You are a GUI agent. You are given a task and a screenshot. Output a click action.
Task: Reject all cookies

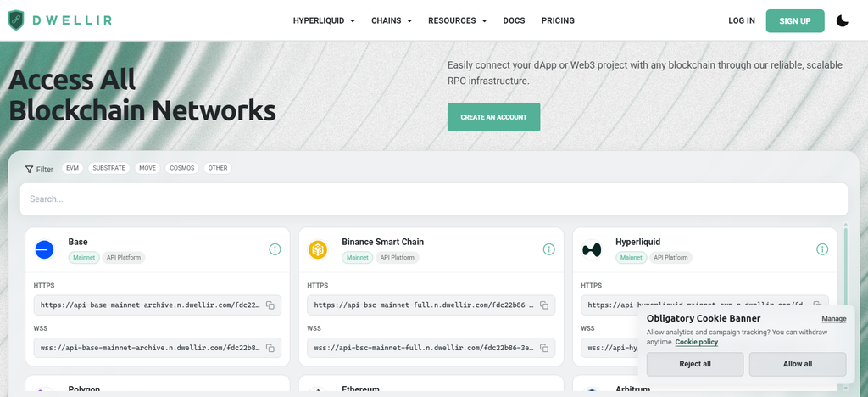tap(695, 364)
